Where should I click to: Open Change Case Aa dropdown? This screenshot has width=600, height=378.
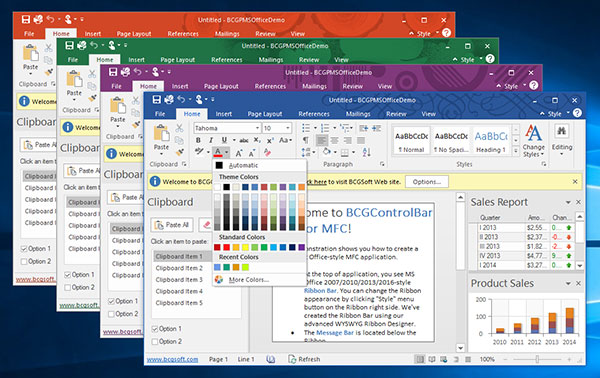point(285,140)
